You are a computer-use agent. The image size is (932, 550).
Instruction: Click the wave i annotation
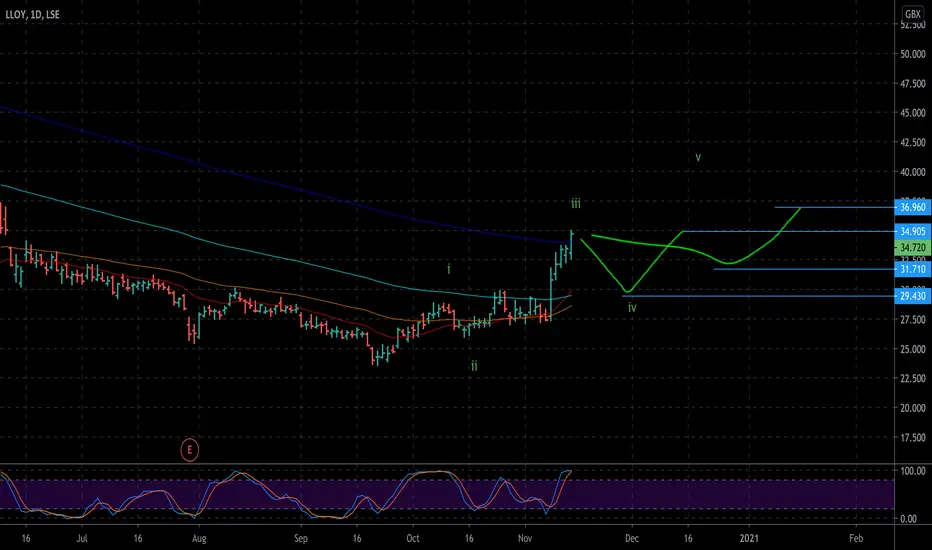point(449,269)
